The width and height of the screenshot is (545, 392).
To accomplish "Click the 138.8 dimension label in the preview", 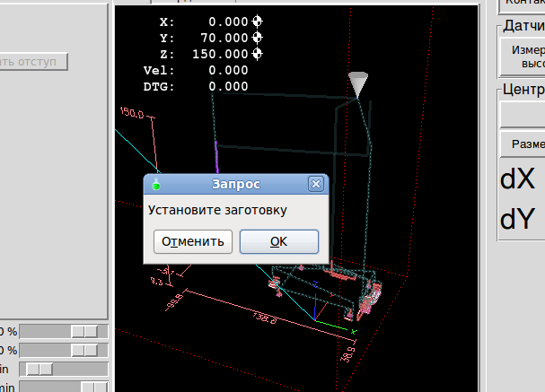I will pos(265,318).
